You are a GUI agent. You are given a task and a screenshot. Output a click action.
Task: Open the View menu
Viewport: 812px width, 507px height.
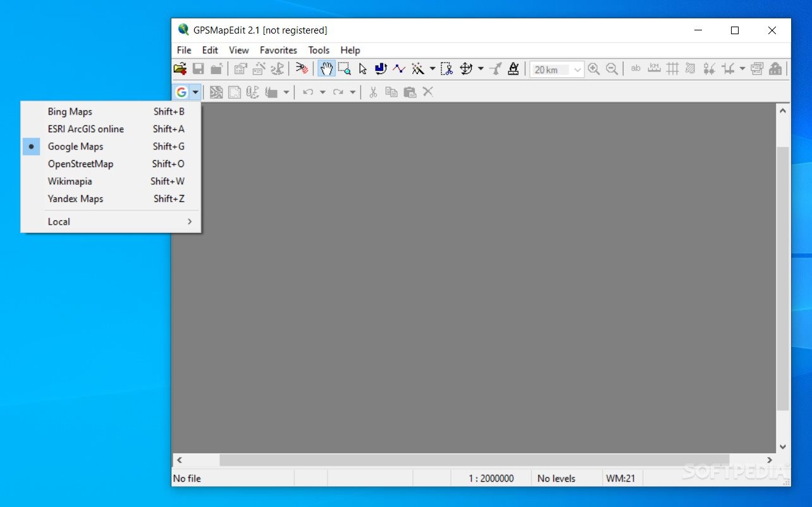pos(239,50)
